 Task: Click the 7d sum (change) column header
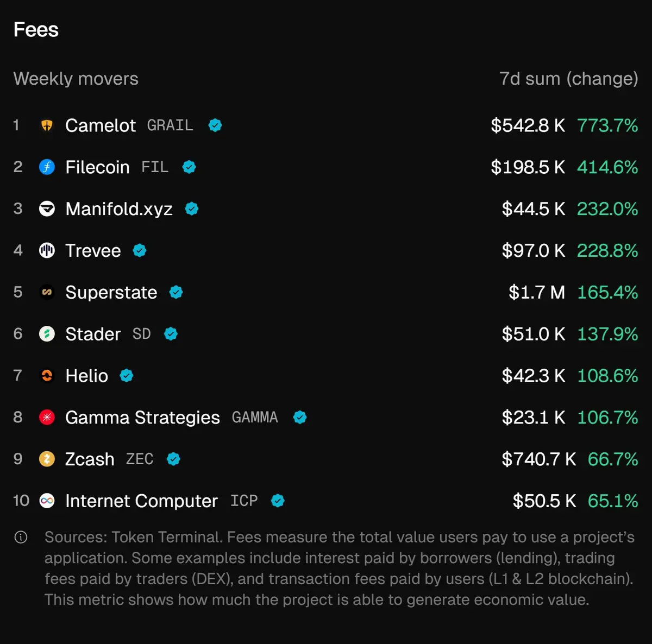(x=568, y=79)
